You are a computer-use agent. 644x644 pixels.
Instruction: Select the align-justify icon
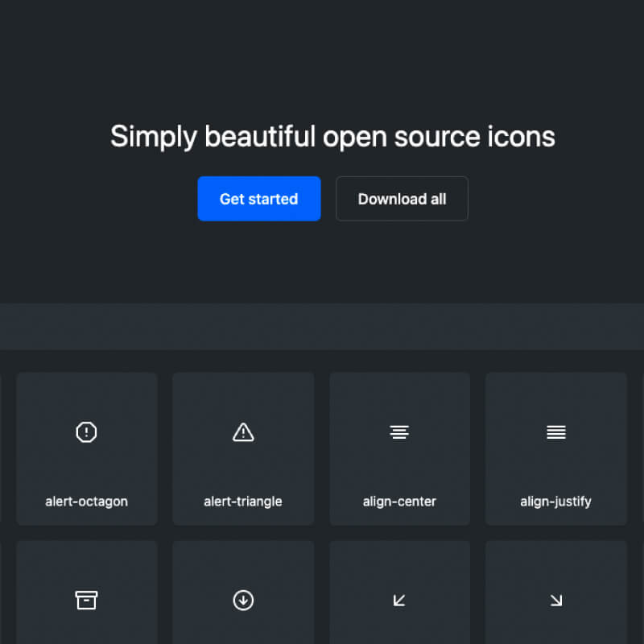pos(556,432)
